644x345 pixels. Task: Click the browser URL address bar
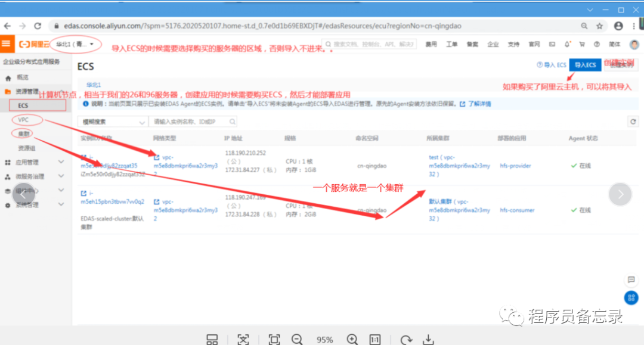pos(263,26)
